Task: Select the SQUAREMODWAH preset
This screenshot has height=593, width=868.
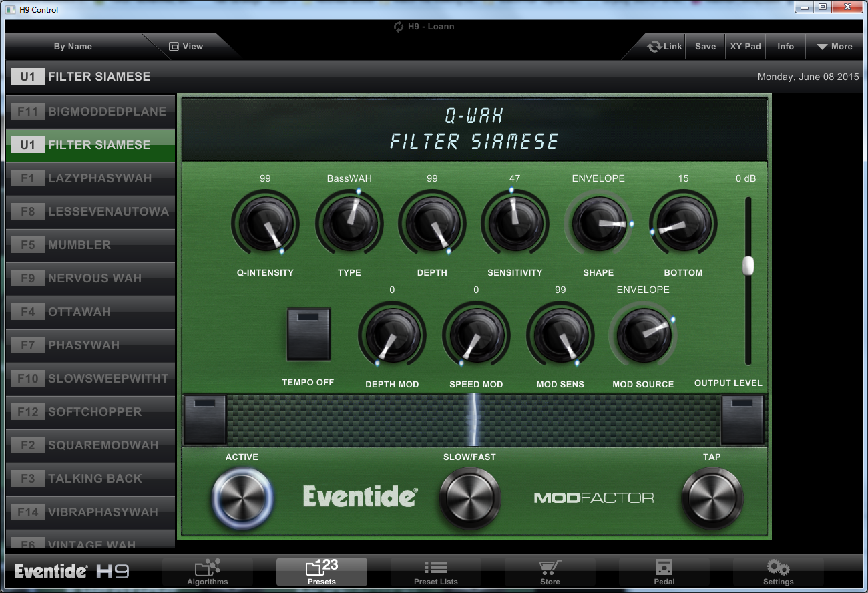Action: [x=90, y=445]
